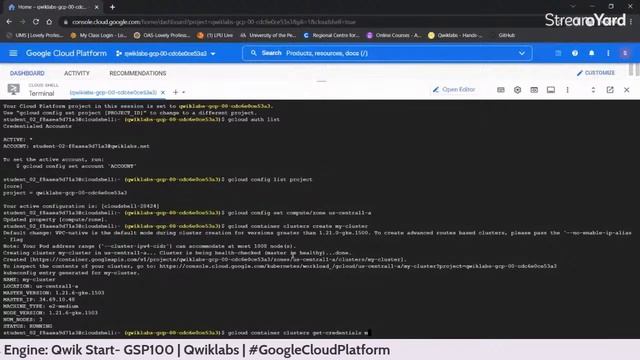This screenshot has width=640, height=360.
Task: Open the OAS-Lovely Professional bookmark
Action: [162, 35]
